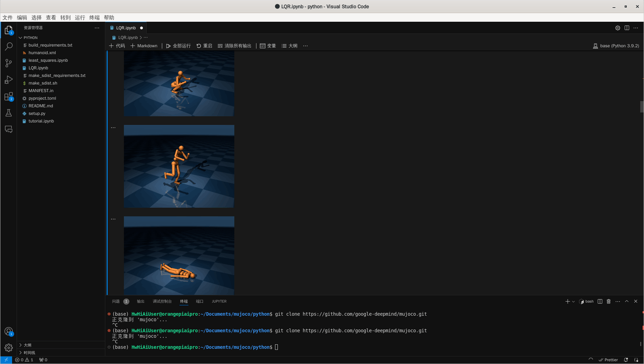
Task: Switch to the JUPYTER panel tab
Action: tap(219, 301)
